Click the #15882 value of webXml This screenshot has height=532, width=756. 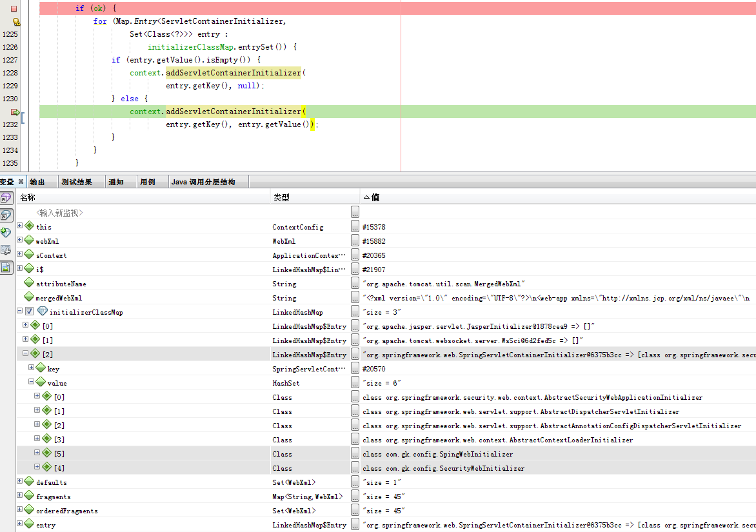pos(373,241)
